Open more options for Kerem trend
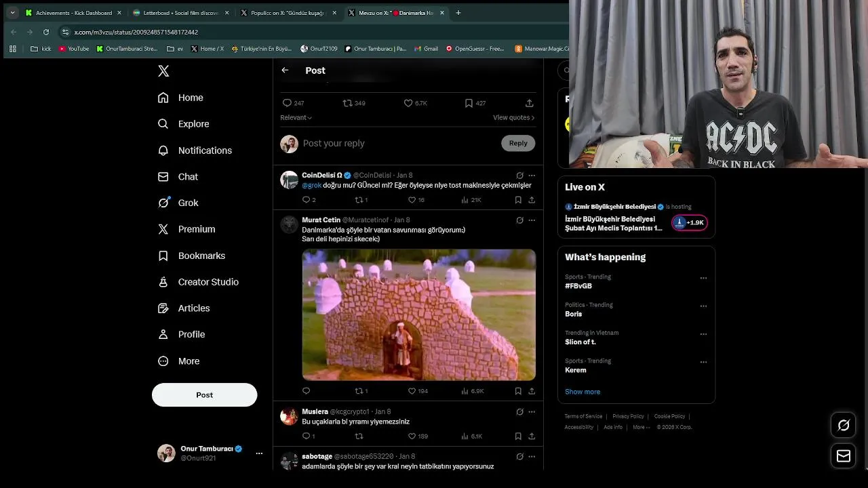868x488 pixels. point(703,362)
